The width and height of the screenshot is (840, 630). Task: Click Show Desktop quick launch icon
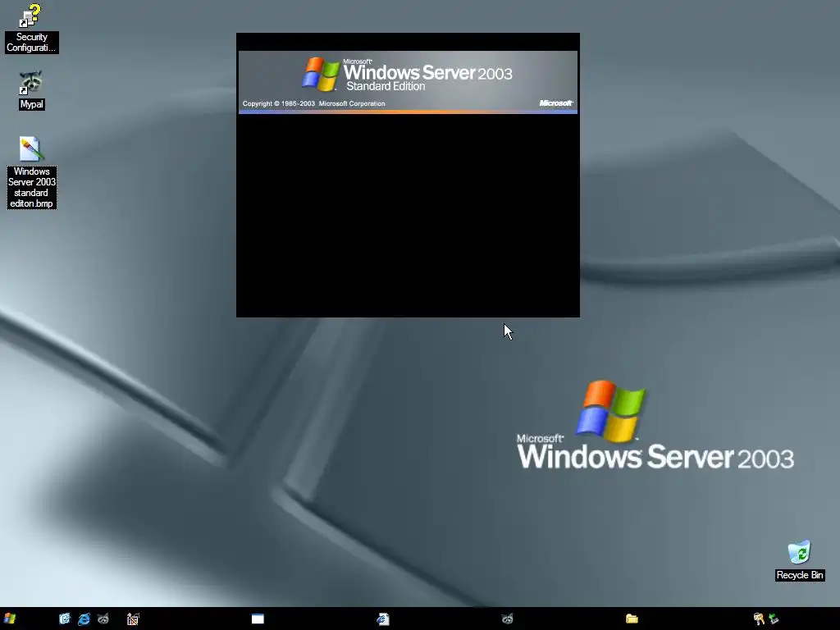tap(65, 619)
